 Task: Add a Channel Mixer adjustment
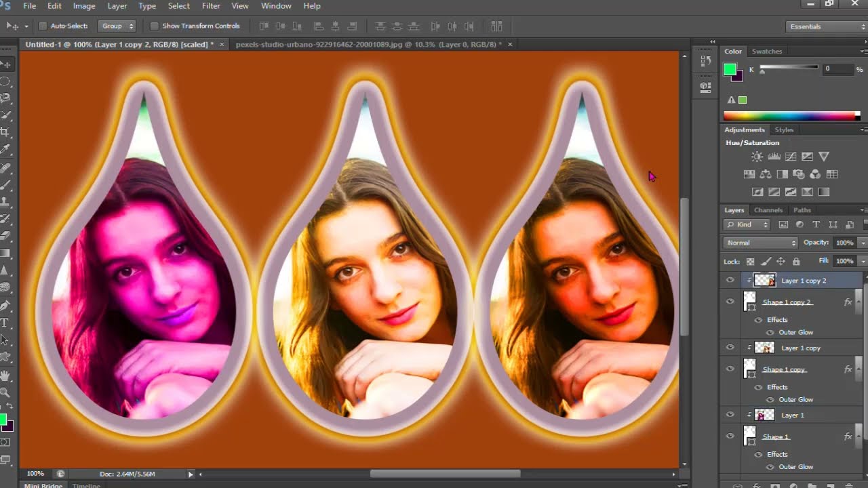pyautogui.click(x=815, y=174)
